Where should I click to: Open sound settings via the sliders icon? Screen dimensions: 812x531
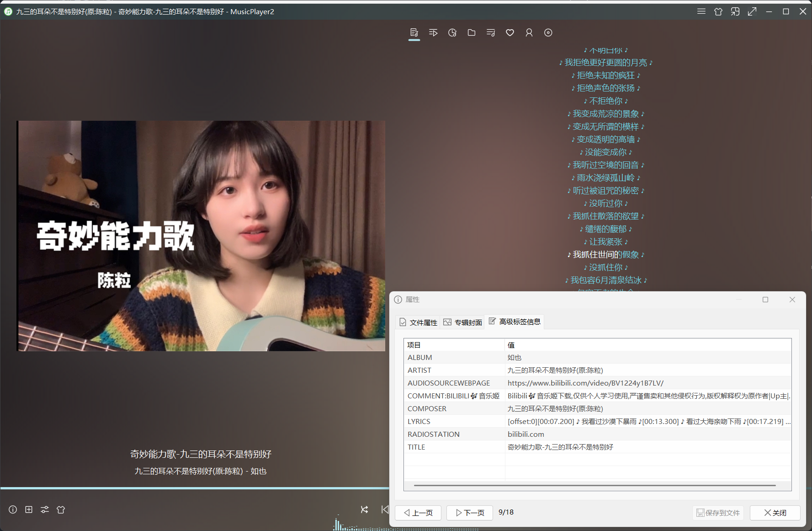coord(45,510)
